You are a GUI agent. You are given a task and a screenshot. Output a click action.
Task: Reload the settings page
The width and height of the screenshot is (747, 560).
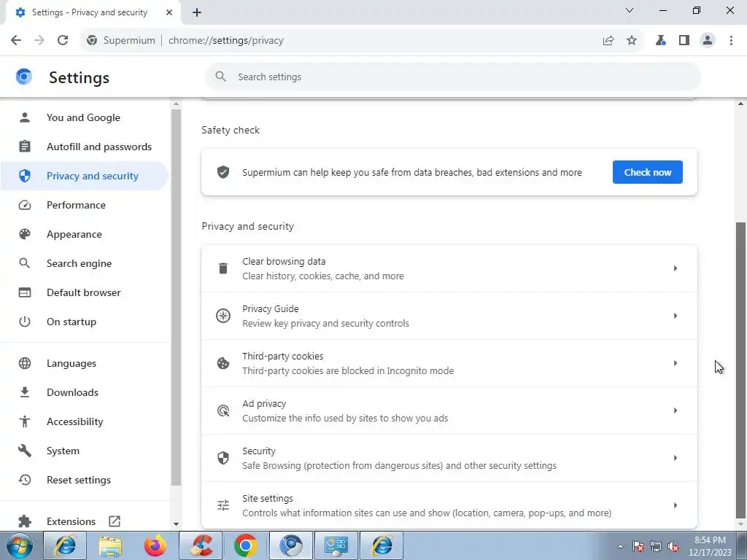[x=63, y=41]
